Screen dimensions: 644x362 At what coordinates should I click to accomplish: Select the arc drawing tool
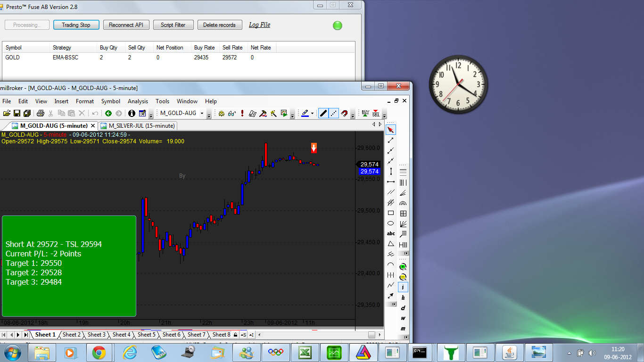click(x=391, y=265)
